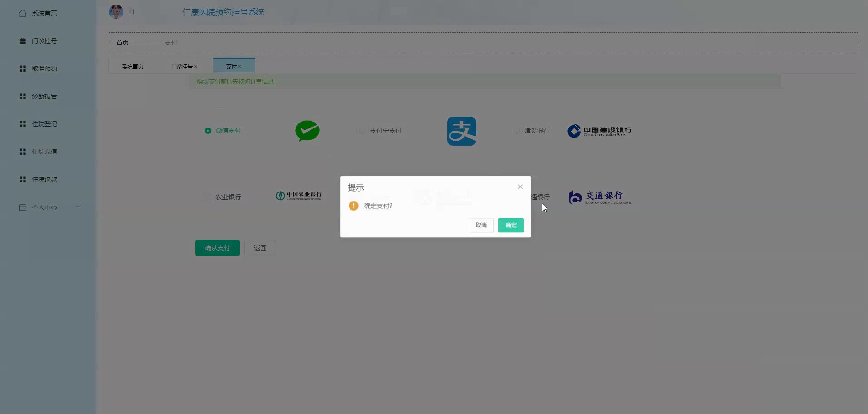
Task: Click the Agricultural Bank of China logo
Action: (299, 196)
